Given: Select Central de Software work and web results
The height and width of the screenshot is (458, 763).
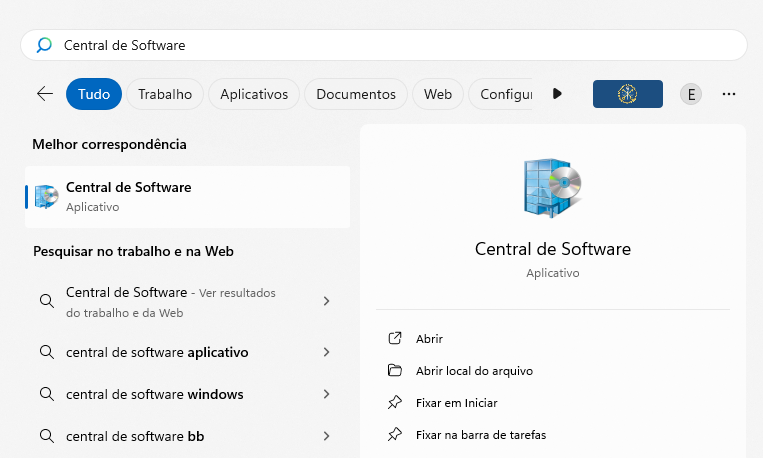Looking at the screenshot, I should pos(187,302).
